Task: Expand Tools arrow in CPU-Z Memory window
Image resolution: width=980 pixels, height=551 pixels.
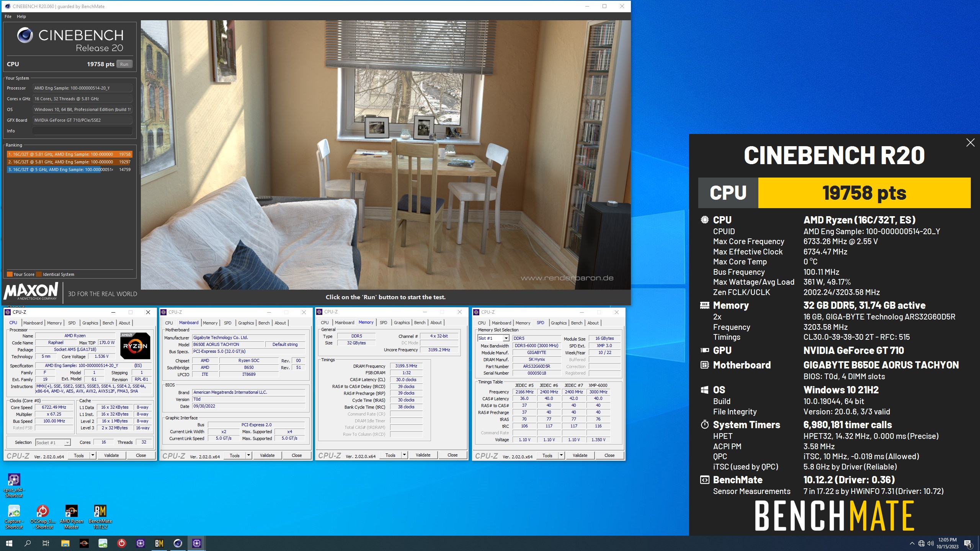Action: click(404, 455)
